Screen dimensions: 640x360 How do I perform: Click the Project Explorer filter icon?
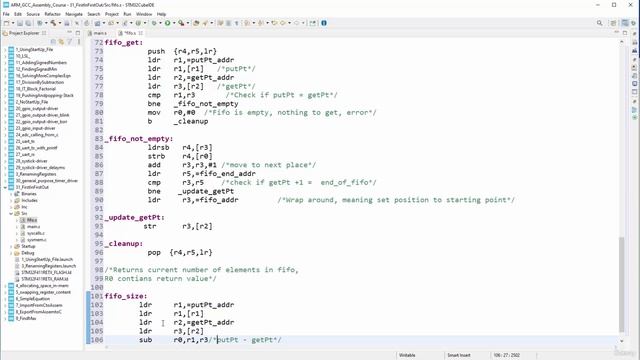point(70,42)
